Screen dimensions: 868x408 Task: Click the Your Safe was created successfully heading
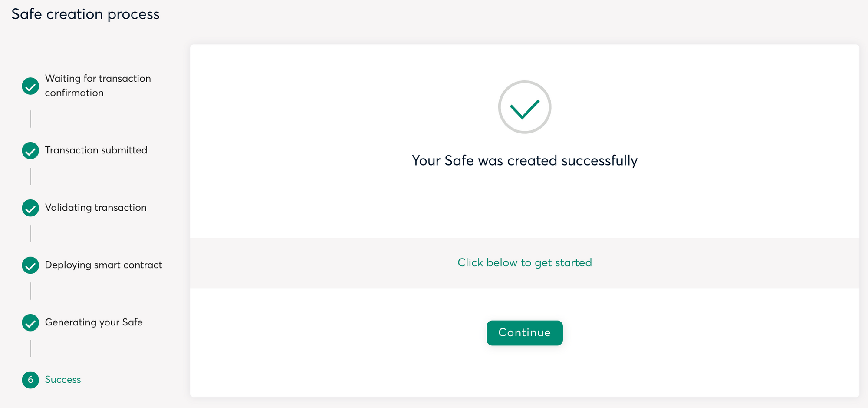pos(524,160)
